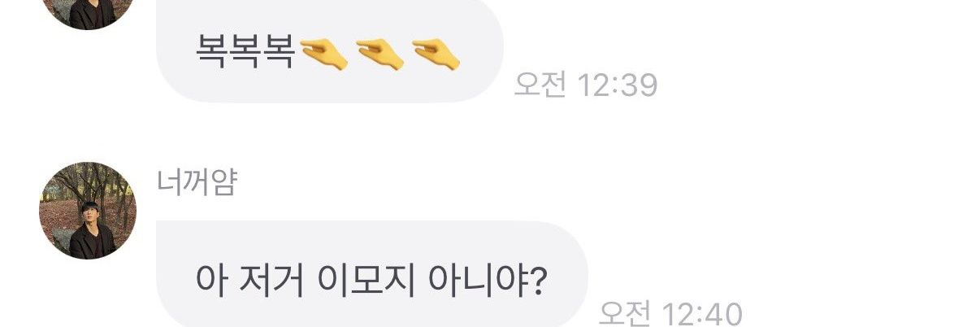Tap the middle pinching hand emoji
Screen dimensions: 980x327
[x=379, y=54]
